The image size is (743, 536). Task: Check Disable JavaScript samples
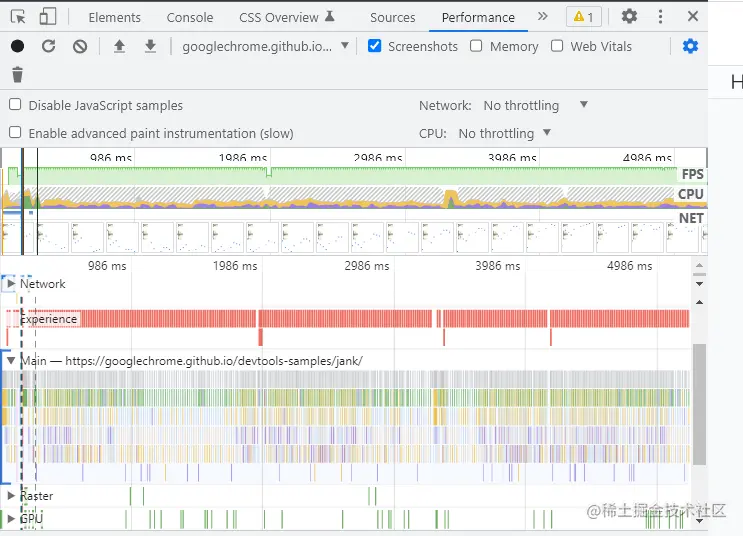(x=15, y=104)
